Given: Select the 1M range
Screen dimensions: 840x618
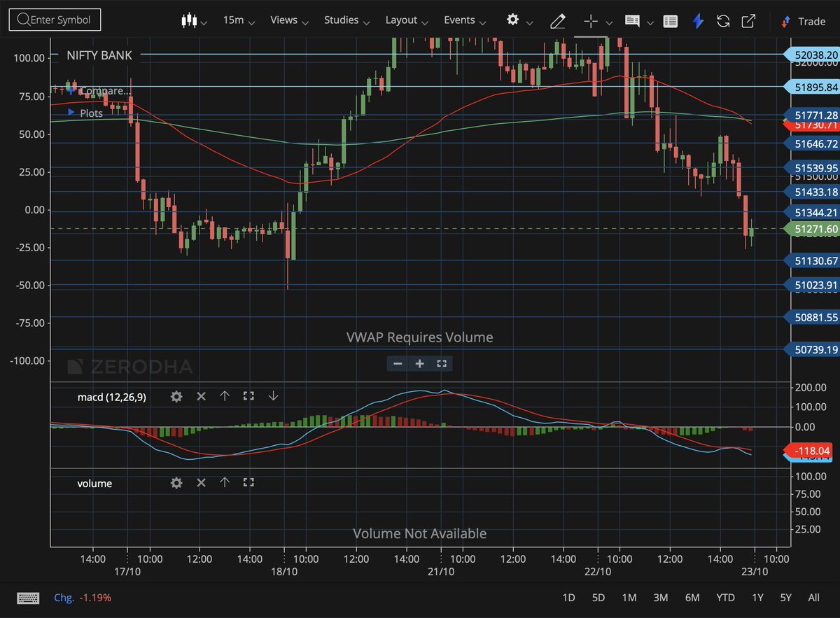Looking at the screenshot, I should tap(629, 598).
